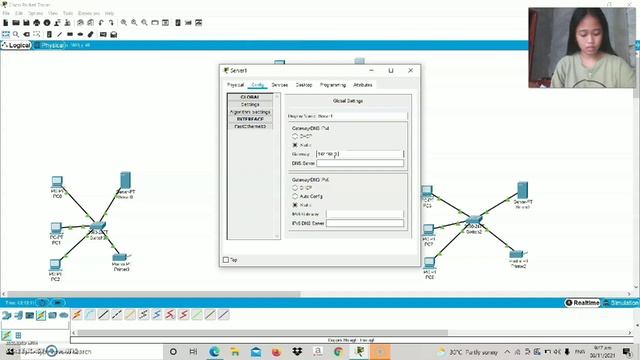Switch to Logical workspace view
This screenshot has height=360, width=640.
pos(16,45)
